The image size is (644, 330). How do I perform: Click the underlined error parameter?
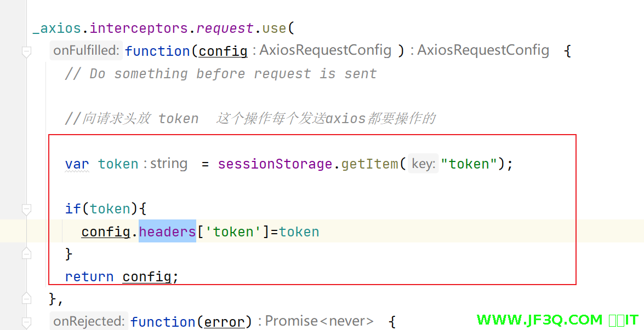point(224,322)
